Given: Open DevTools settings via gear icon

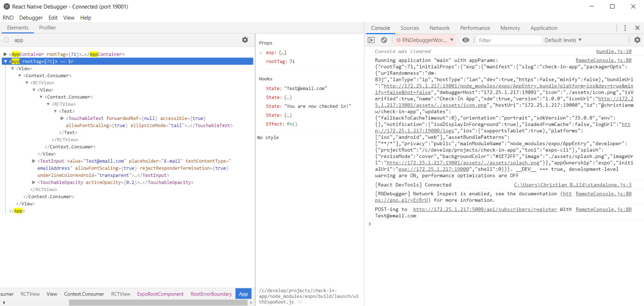Looking at the screenshot, I should pos(637,40).
